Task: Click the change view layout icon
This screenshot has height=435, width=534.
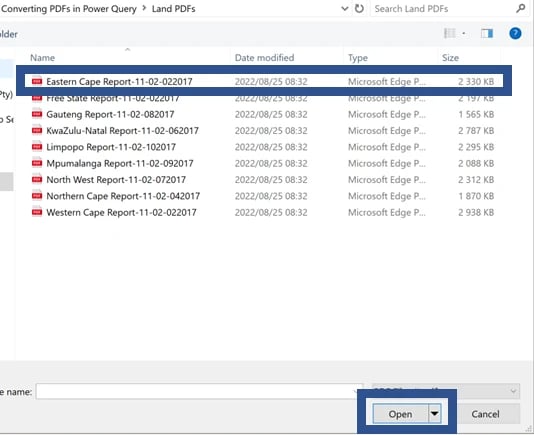Action: pos(450,33)
